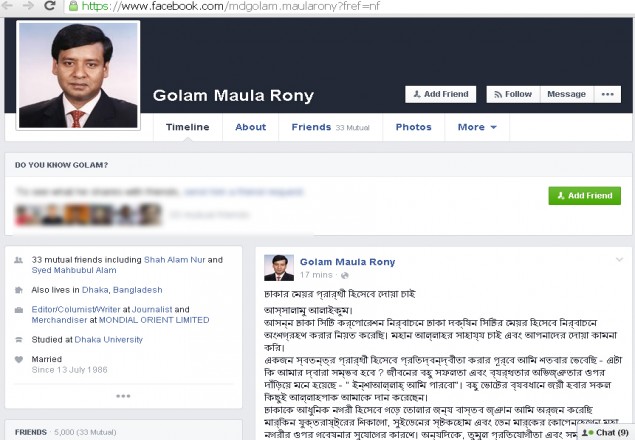Follow Golam Maula Rony
Screen dimensions: 635x440
tap(511, 94)
